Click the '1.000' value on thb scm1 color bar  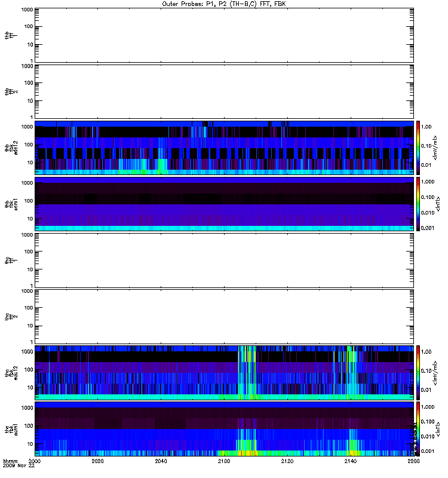pyautogui.click(x=428, y=182)
